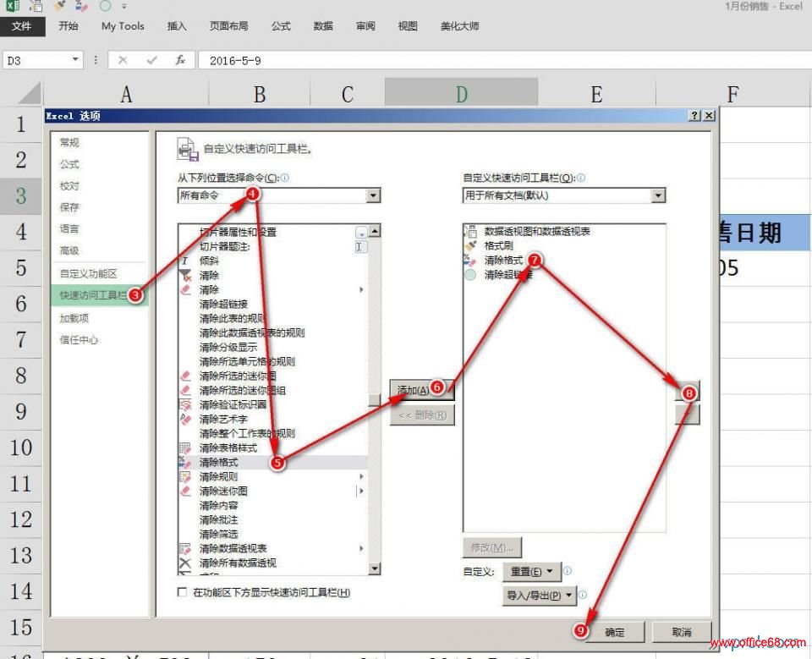Select 格式刷 brush icon in right list

point(471,246)
